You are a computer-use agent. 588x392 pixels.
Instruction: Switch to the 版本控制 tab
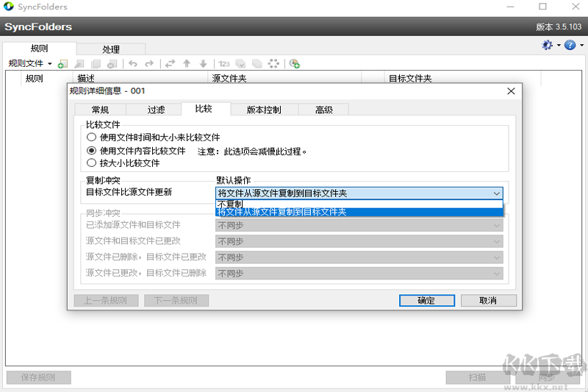click(264, 110)
